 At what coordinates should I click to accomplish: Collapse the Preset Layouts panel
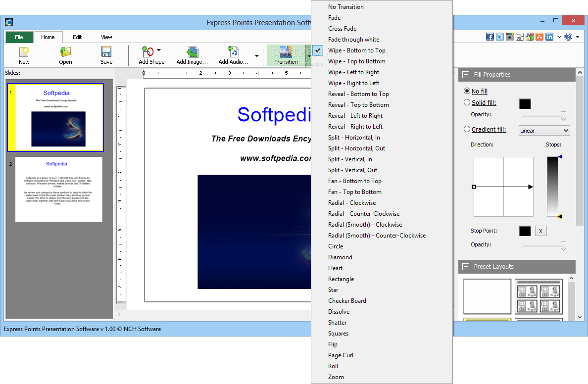point(466,267)
